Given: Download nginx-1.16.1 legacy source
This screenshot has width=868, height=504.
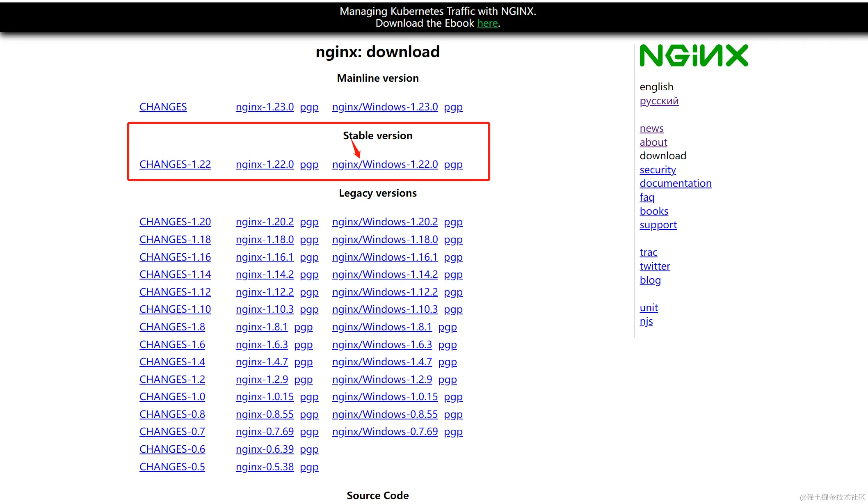Looking at the screenshot, I should point(265,257).
